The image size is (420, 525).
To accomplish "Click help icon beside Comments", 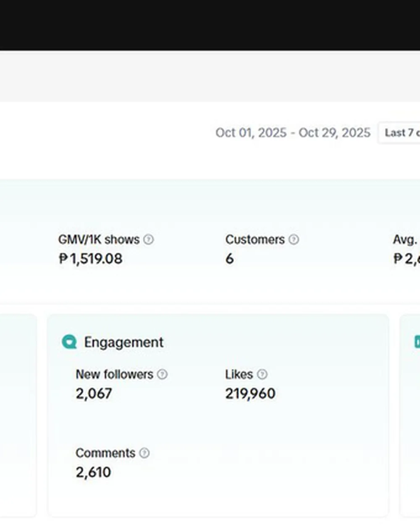I will [x=144, y=453].
